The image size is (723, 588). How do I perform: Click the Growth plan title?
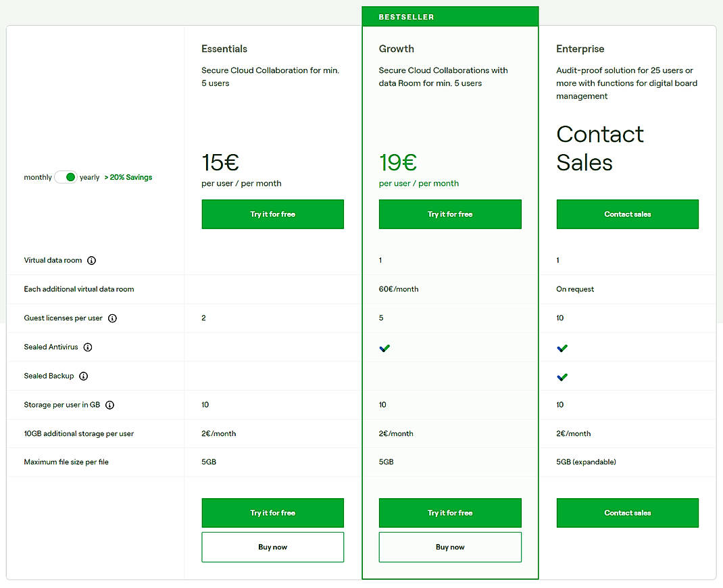[x=397, y=49]
